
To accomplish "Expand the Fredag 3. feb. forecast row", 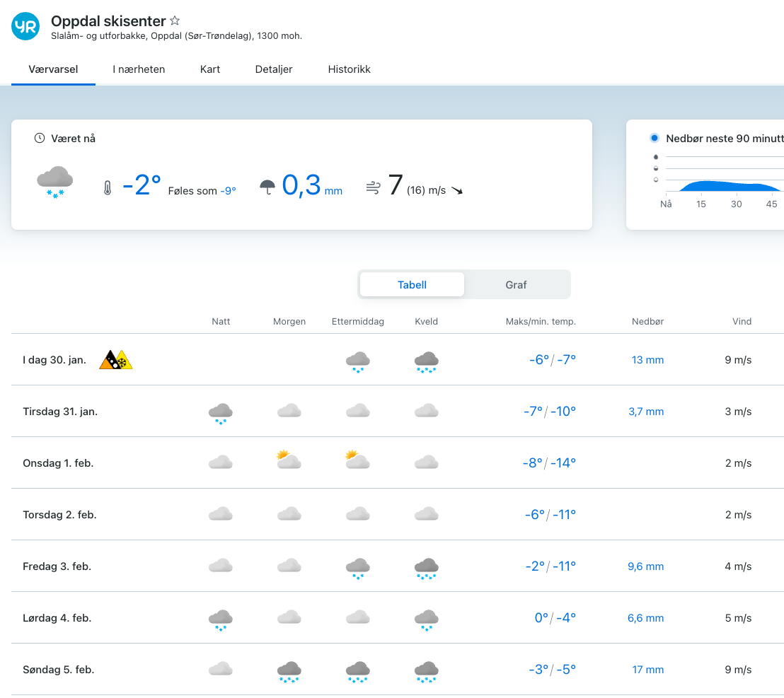I will point(57,566).
